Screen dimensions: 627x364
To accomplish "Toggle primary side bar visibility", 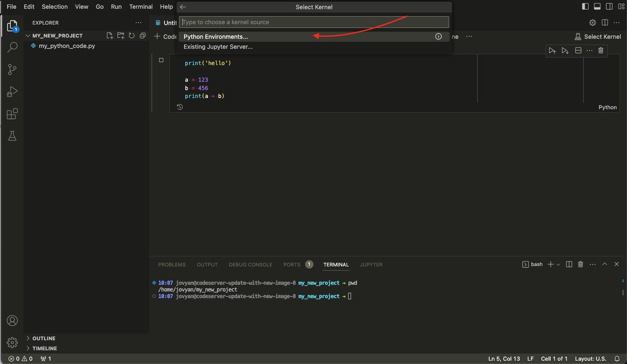I will (585, 6).
